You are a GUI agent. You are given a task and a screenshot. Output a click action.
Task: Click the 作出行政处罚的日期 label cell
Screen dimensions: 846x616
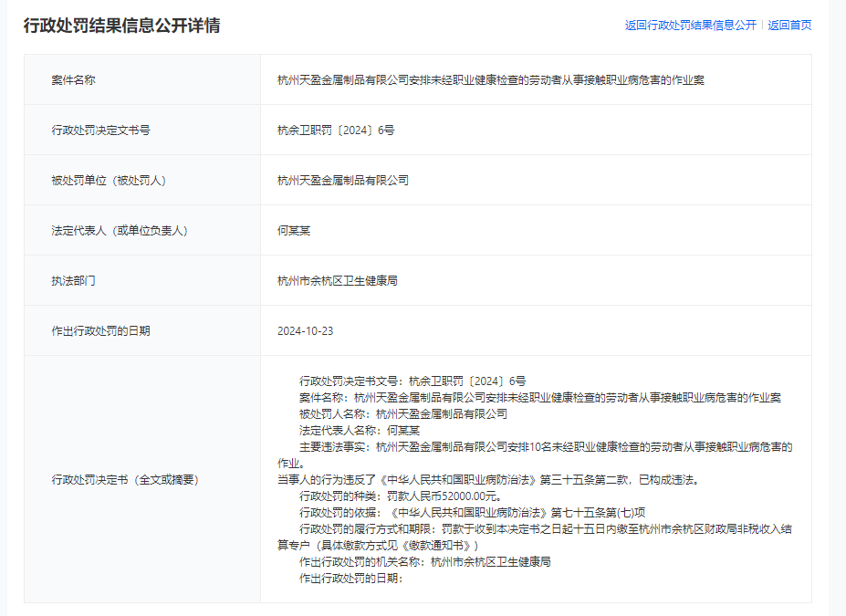pos(142,330)
